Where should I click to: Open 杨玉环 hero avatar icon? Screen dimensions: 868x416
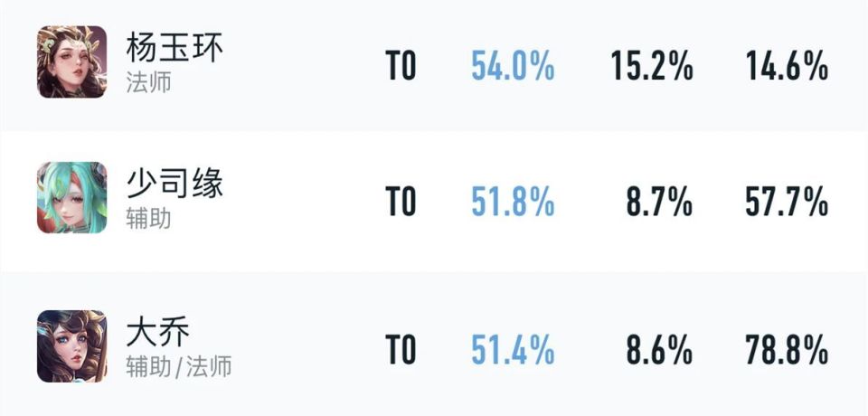click(x=72, y=61)
